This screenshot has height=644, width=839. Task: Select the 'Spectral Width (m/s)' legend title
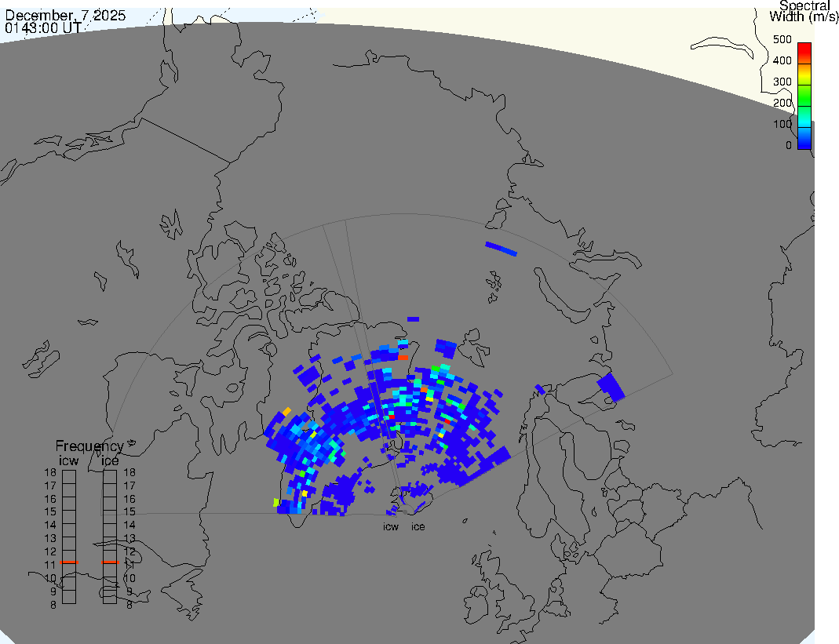804,11
